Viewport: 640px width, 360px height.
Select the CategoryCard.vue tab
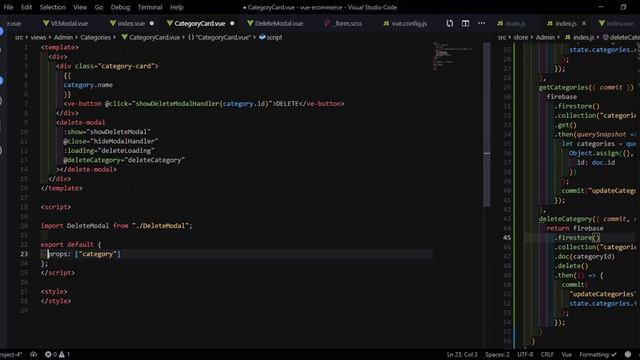coord(200,24)
